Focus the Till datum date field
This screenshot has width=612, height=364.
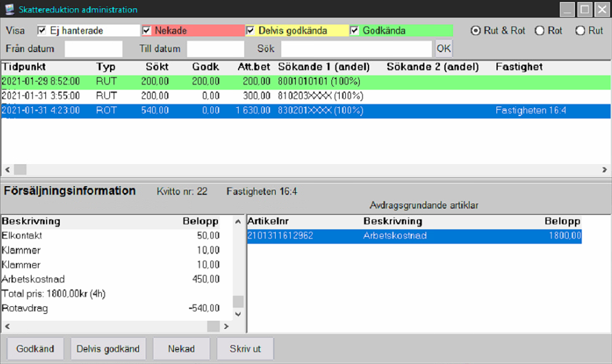click(215, 49)
